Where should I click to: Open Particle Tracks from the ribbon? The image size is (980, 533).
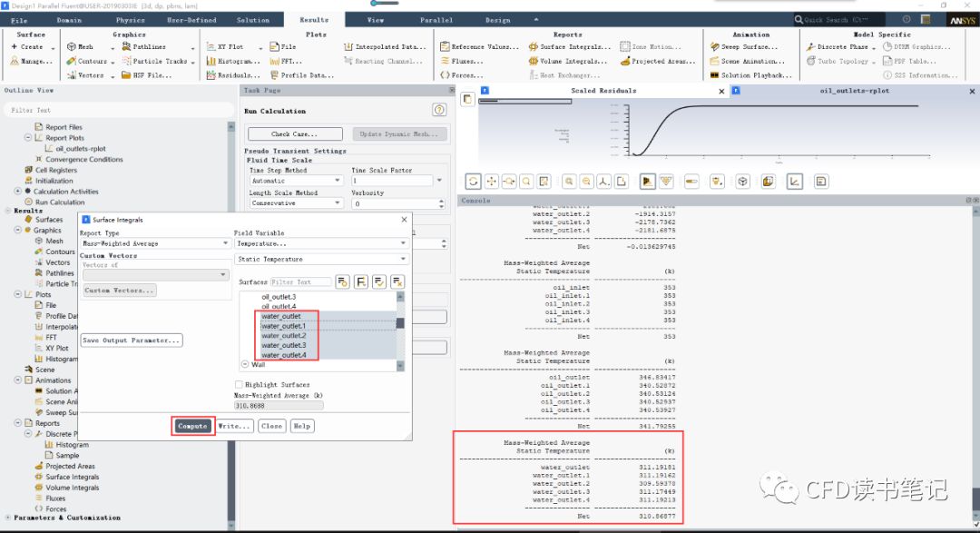pos(154,62)
